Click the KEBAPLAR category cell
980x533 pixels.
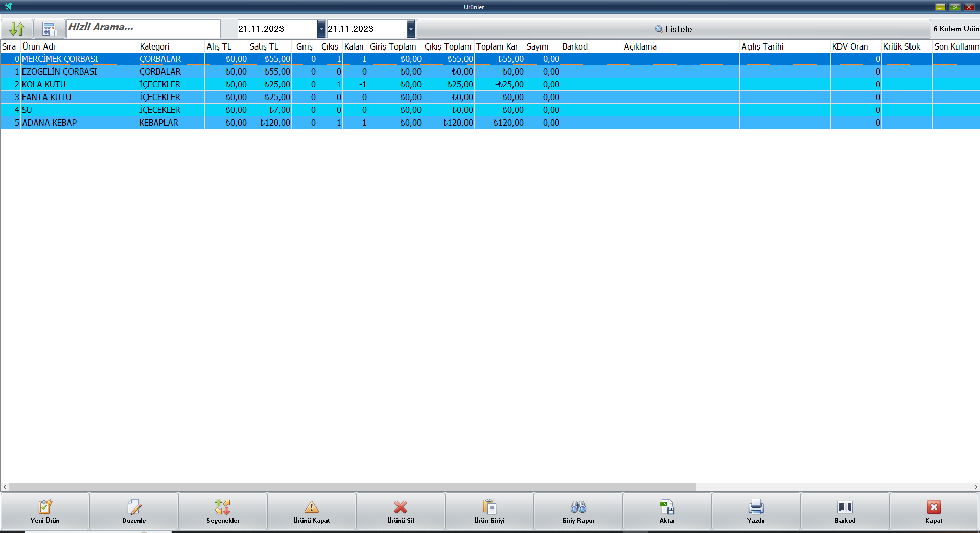(171, 123)
